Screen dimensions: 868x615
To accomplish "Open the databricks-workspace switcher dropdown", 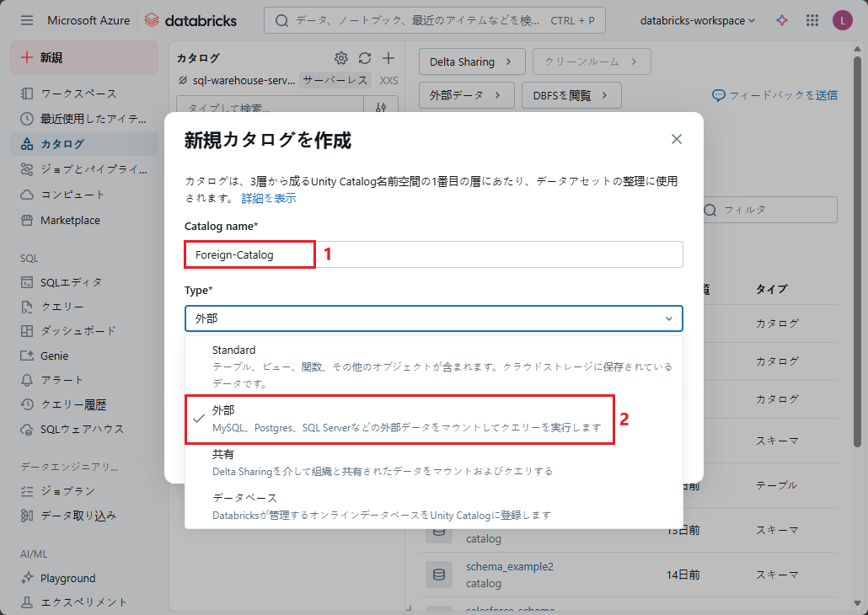I will [x=698, y=20].
